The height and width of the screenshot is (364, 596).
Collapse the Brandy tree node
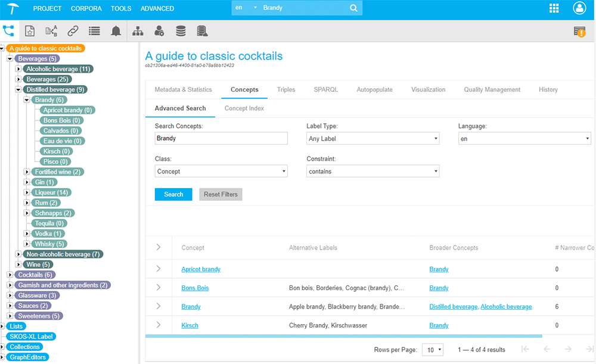[x=27, y=100]
